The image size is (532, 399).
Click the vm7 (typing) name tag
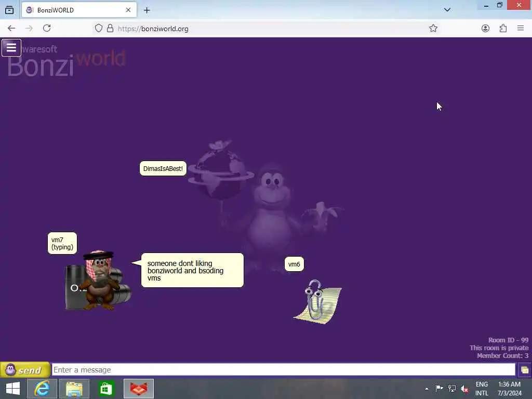[x=62, y=243]
